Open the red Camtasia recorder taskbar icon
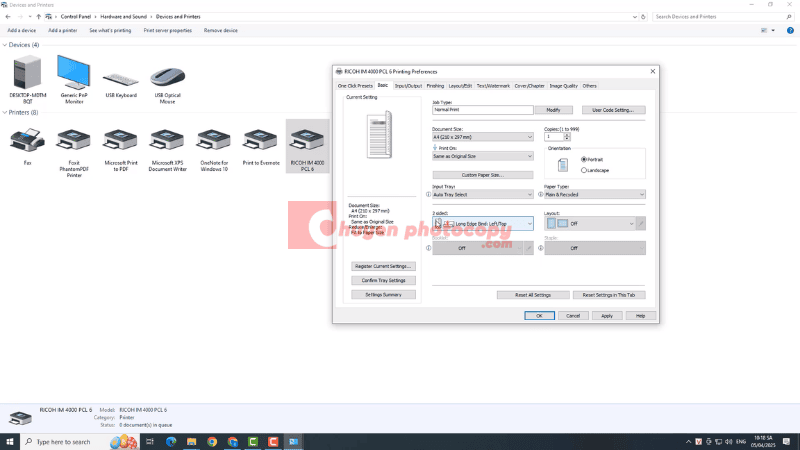The image size is (800, 450). coord(273,442)
